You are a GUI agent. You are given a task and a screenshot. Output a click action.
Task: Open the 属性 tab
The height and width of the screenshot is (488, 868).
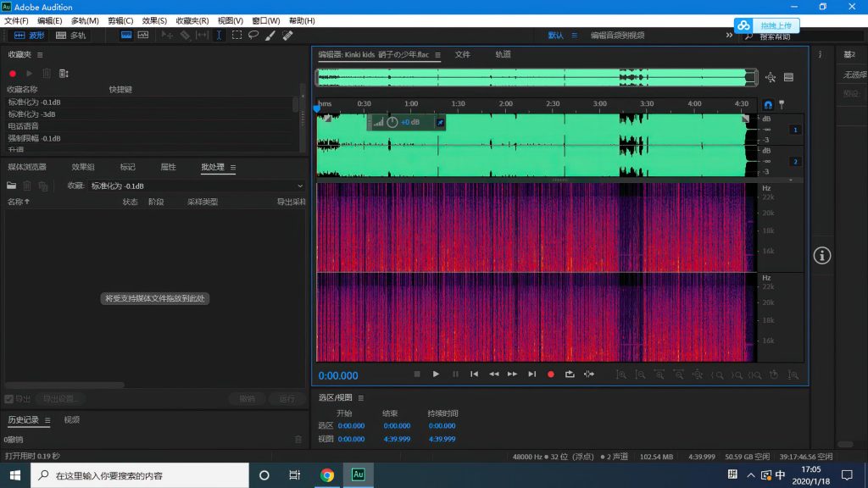point(169,167)
